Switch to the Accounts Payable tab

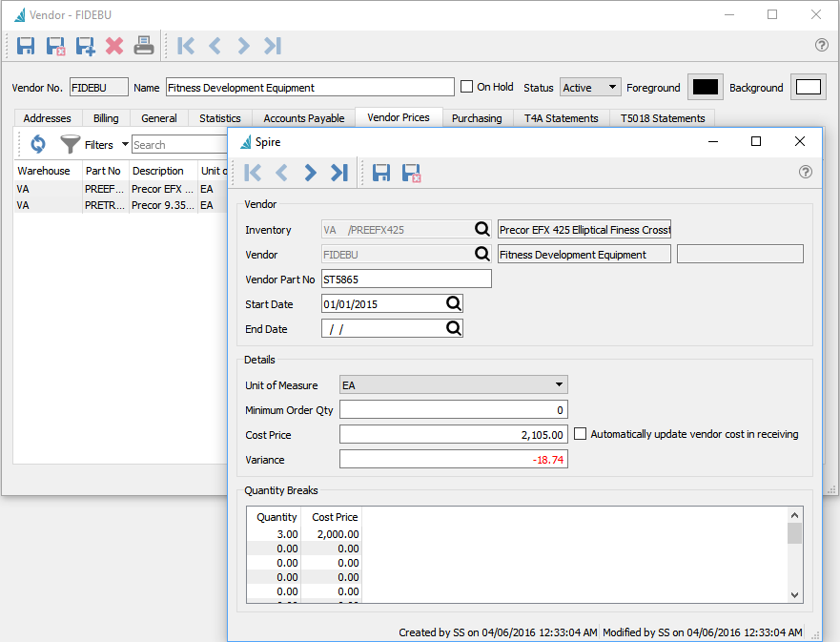coord(304,118)
